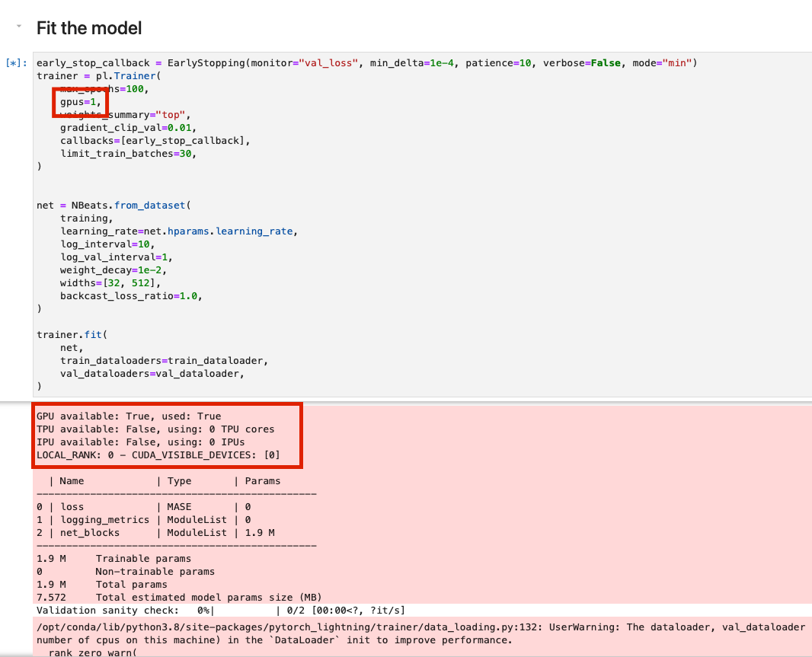Place cursor on gpus=1 argument
The width and height of the screenshot is (812, 657).
80,102
